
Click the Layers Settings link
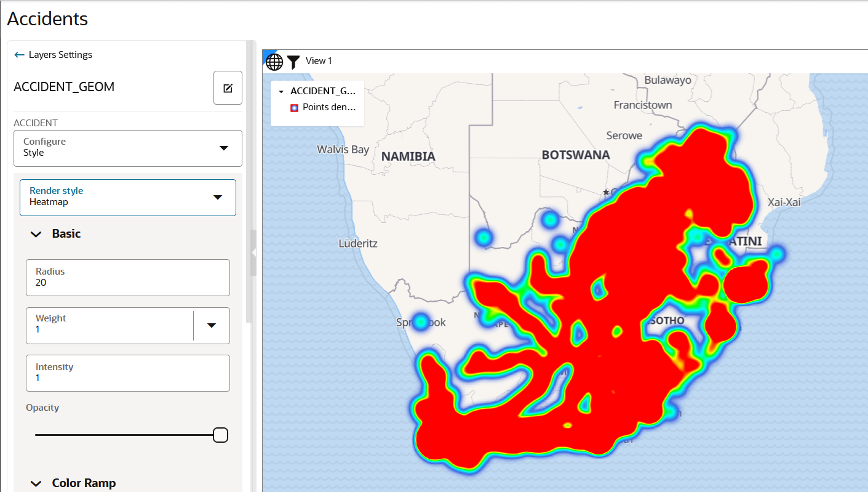60,54
